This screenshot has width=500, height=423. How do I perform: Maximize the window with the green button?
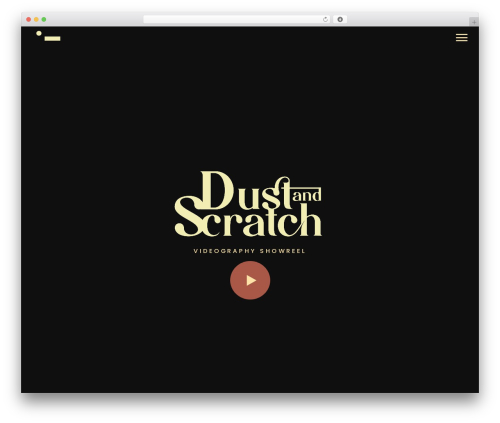[44, 20]
